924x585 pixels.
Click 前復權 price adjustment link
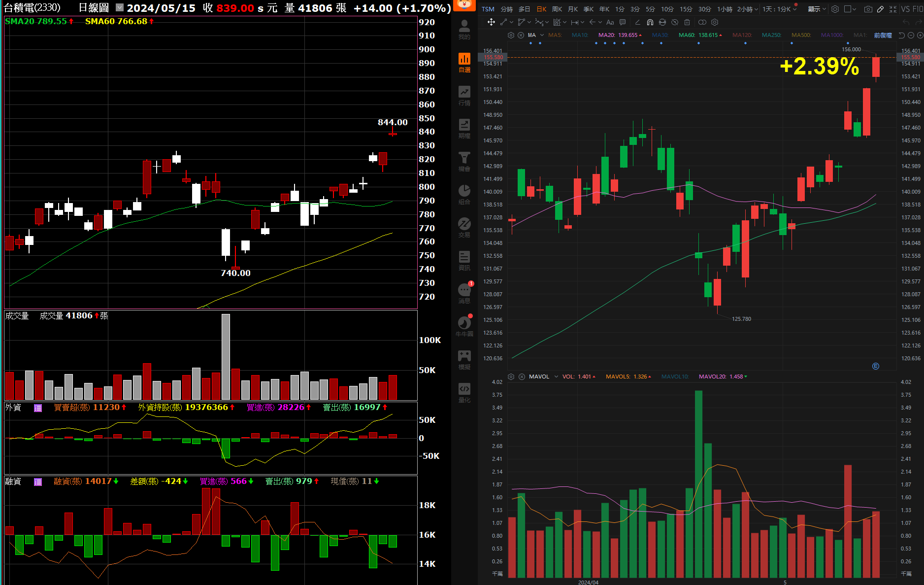pos(883,35)
